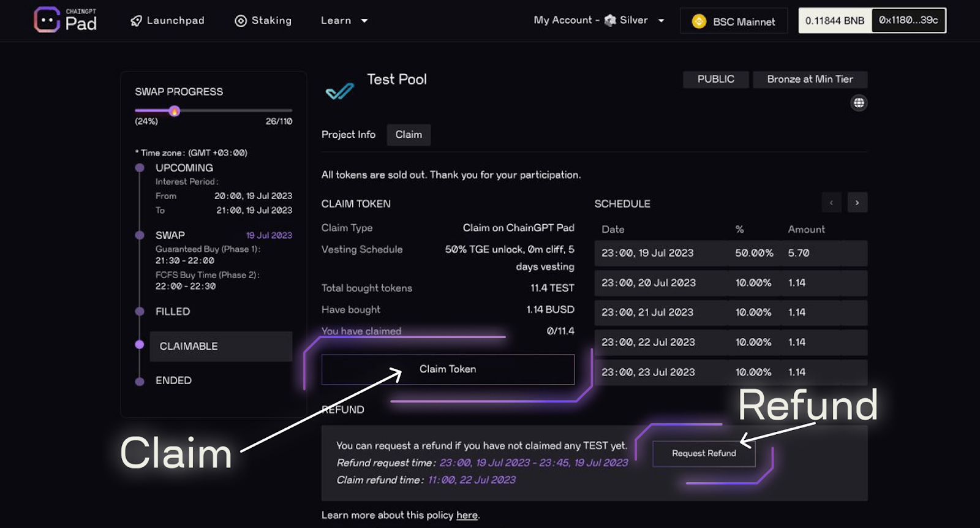Click the Launchpad rocket icon

(x=136, y=21)
